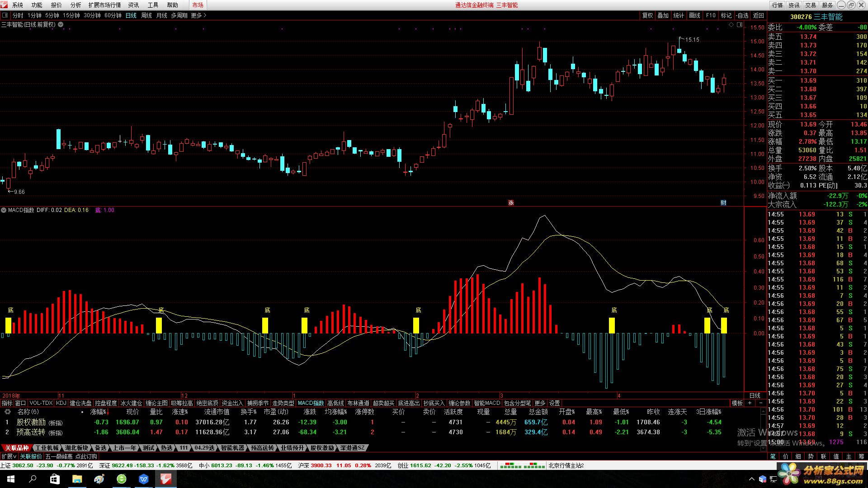Click the 返回 back button

click(758, 15)
